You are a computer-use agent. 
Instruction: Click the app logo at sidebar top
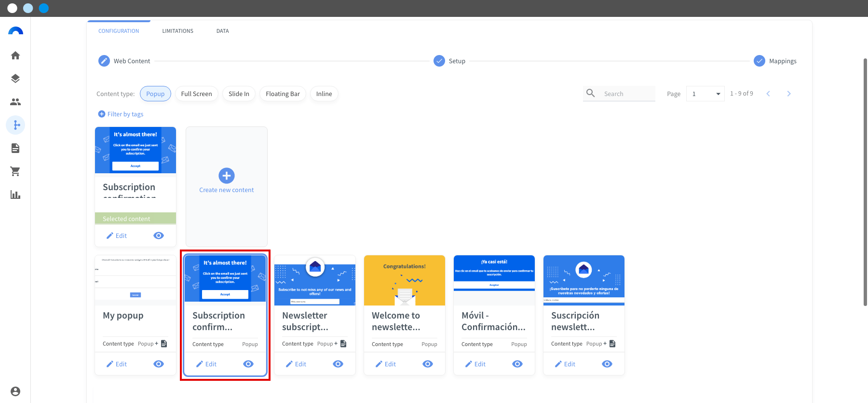[x=15, y=31]
